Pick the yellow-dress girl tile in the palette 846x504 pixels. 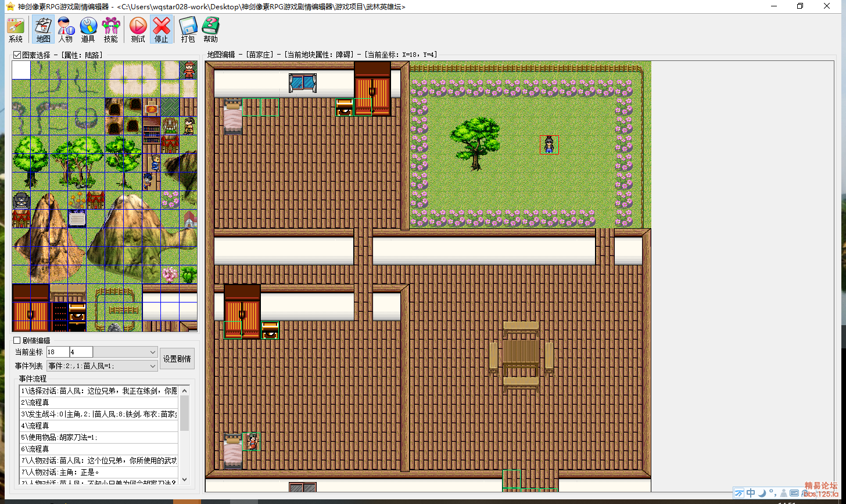point(189,126)
